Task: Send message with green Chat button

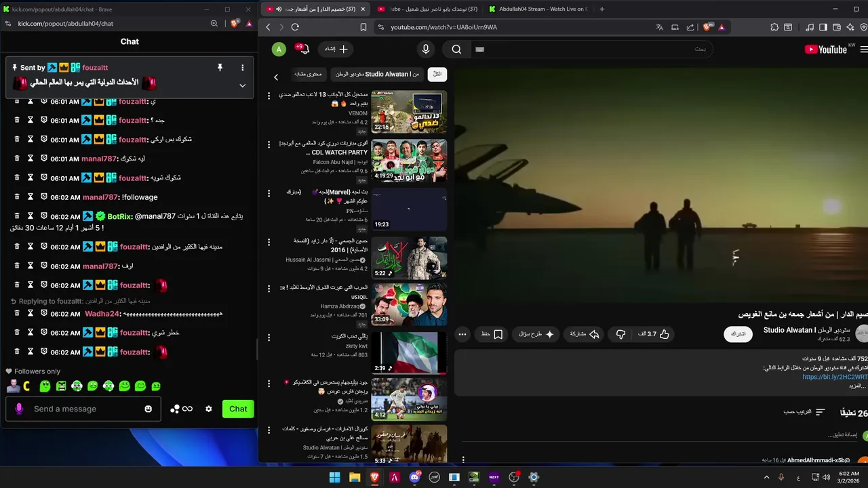Action: click(238, 409)
